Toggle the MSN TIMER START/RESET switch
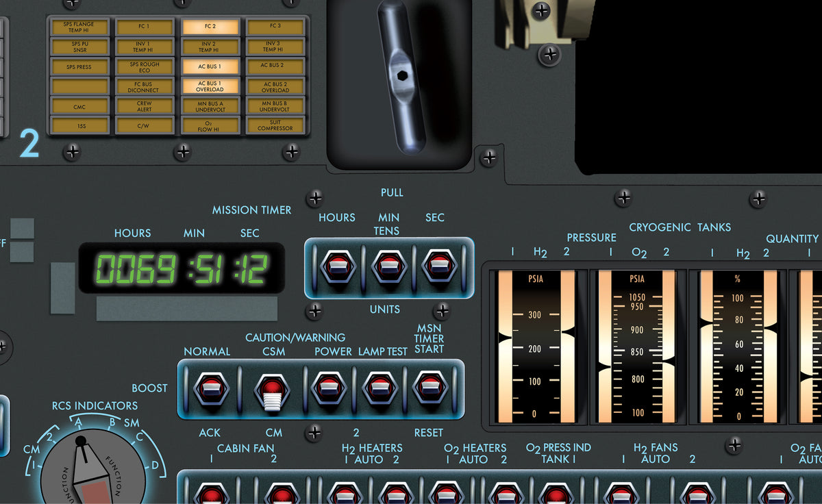Screen dimensions: 822x504 pos(429,388)
